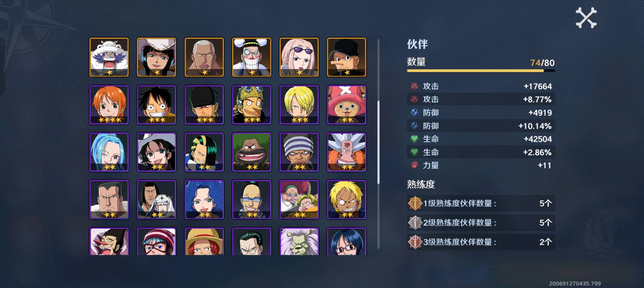Select Usopp portrait with goggles
Image resolution: width=644 pixels, height=288 pixels.
pyautogui.click(x=252, y=105)
